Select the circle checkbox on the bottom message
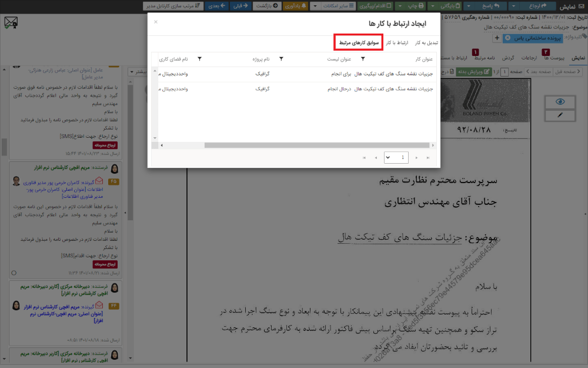This screenshot has height=368, width=588. (x=14, y=272)
